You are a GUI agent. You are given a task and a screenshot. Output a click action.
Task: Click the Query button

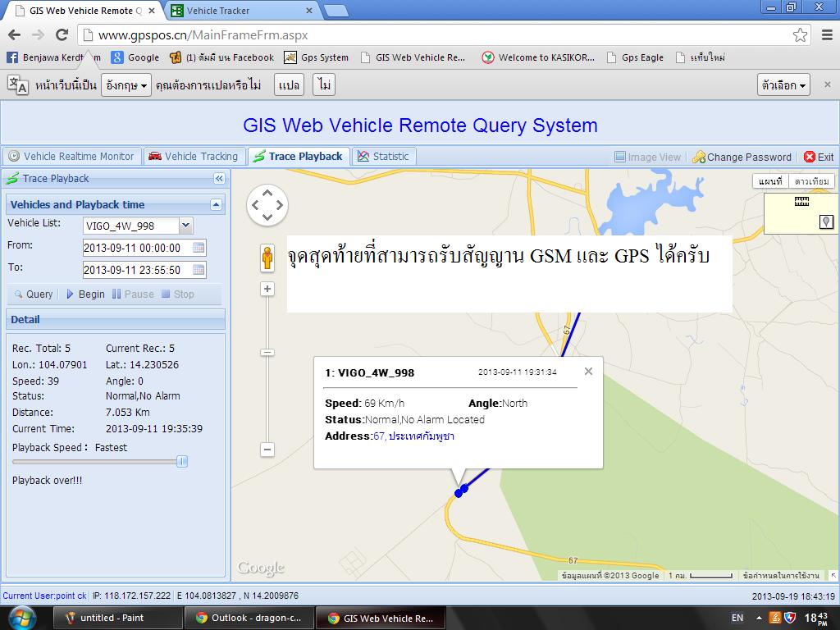[34, 294]
